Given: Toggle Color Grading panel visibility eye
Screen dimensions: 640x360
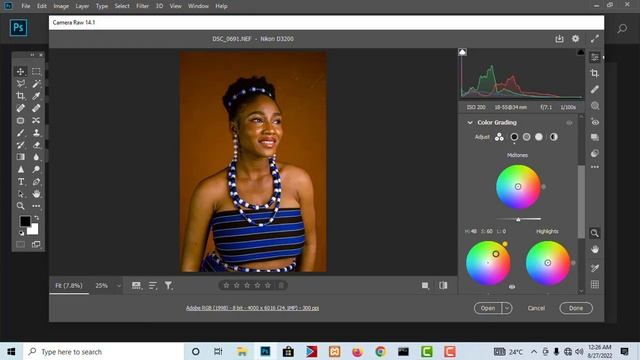Looking at the screenshot, I should (569, 122).
